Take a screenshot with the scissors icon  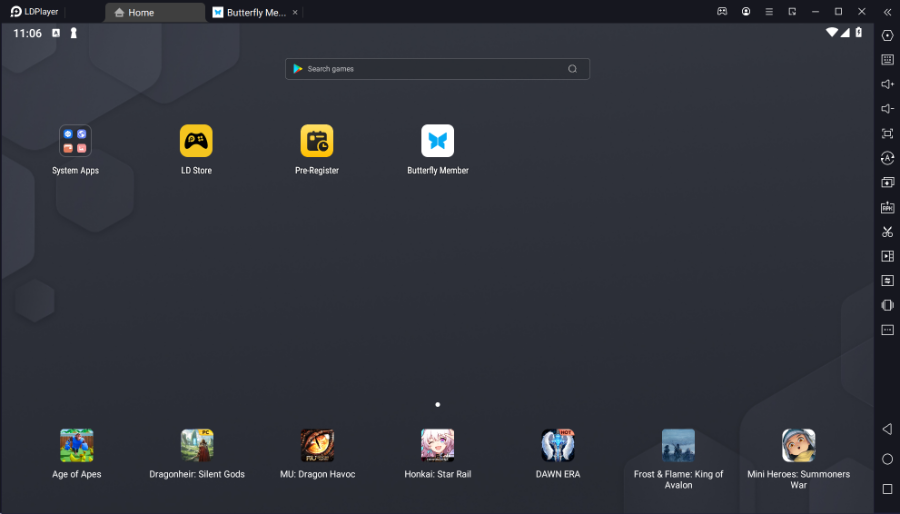[887, 232]
